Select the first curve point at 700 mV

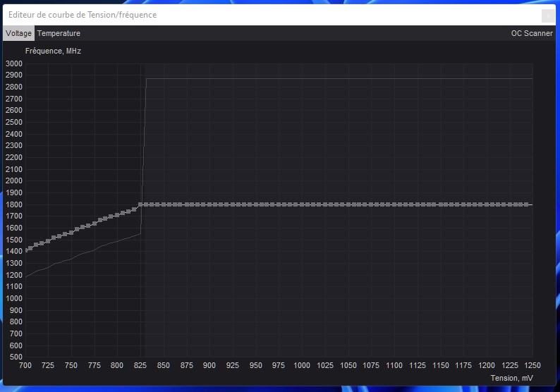(26, 250)
